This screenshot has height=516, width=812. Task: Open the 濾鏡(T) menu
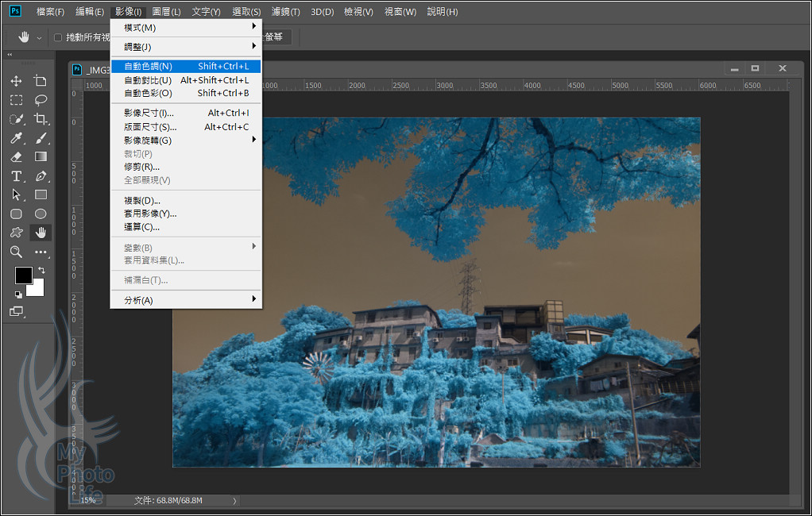pos(285,12)
